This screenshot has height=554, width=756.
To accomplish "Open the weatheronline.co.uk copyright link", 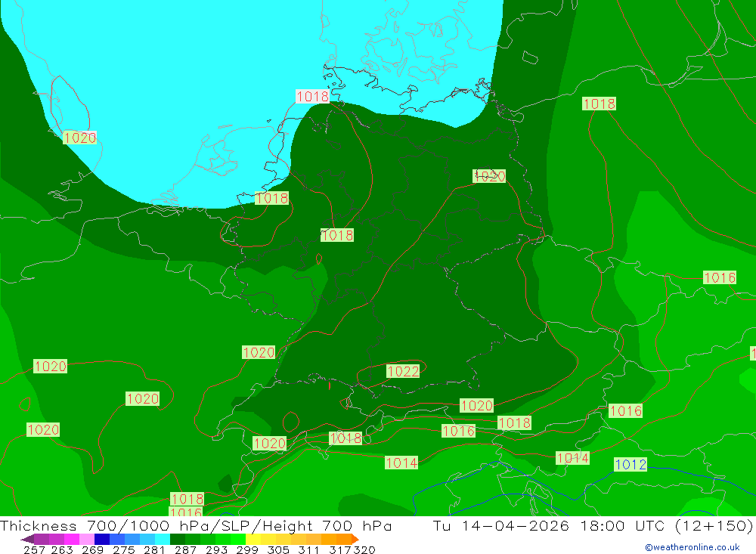I will tap(692, 547).
